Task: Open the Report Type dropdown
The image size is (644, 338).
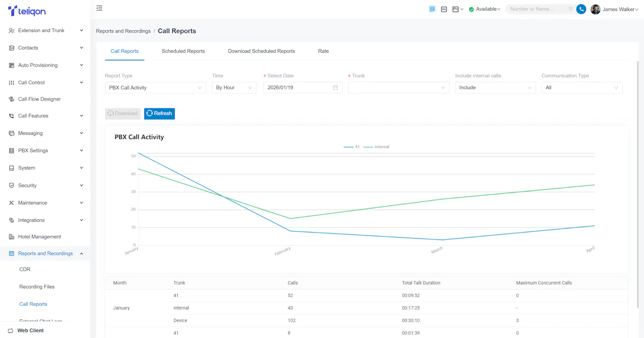Action: click(155, 88)
